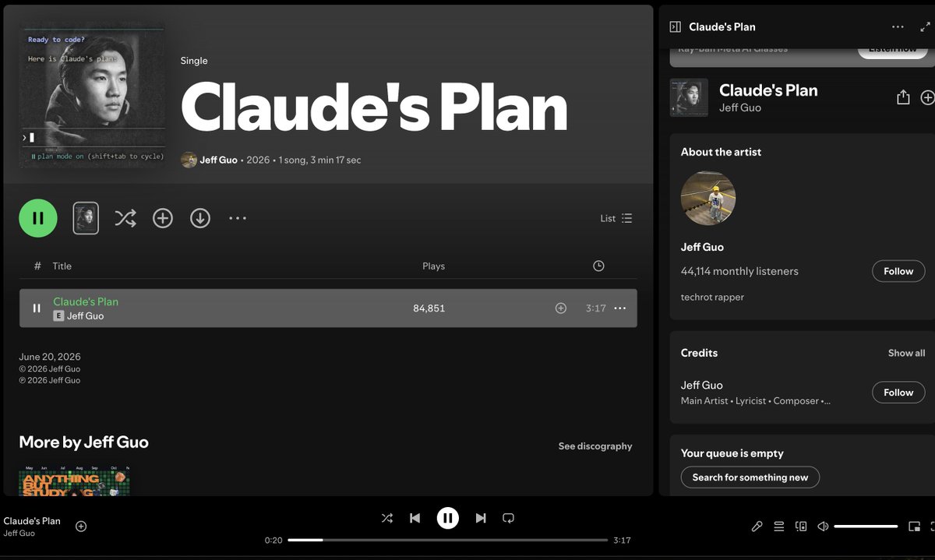The height and width of the screenshot is (560, 935).
Task: Open more options for the single
Action: coord(238,218)
